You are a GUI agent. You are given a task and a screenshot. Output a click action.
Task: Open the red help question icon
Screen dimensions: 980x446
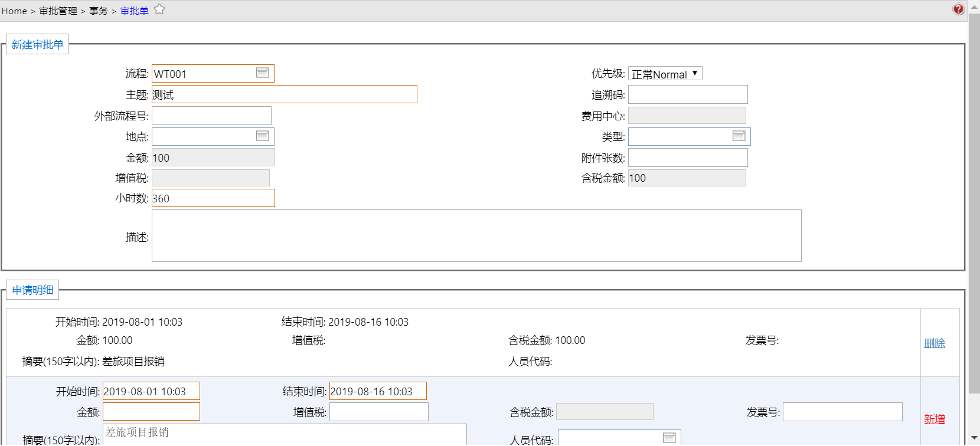coord(958,9)
